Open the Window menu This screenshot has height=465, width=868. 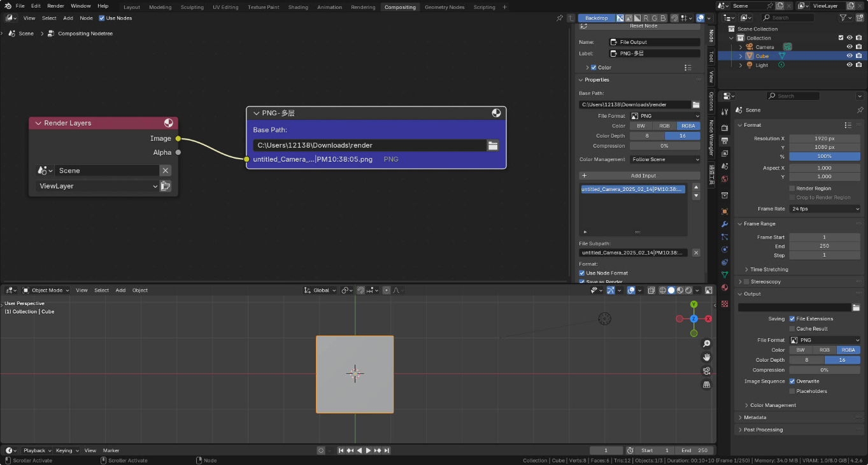coord(80,6)
